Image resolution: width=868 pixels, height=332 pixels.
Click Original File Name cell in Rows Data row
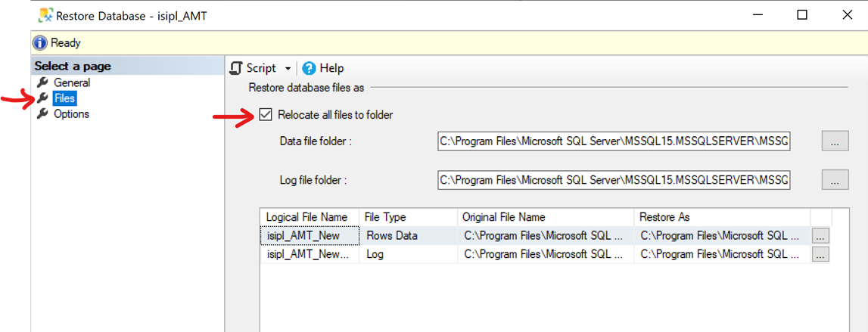coord(546,236)
